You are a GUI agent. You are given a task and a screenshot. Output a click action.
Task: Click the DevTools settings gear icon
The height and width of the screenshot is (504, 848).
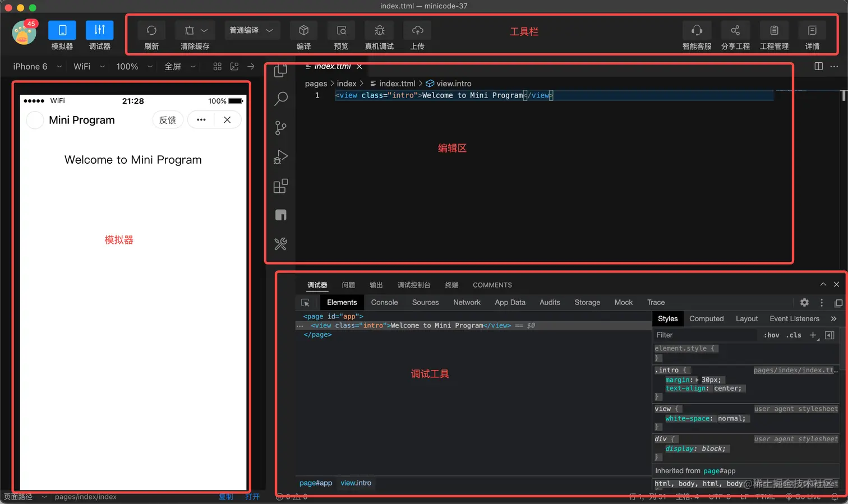tap(804, 303)
